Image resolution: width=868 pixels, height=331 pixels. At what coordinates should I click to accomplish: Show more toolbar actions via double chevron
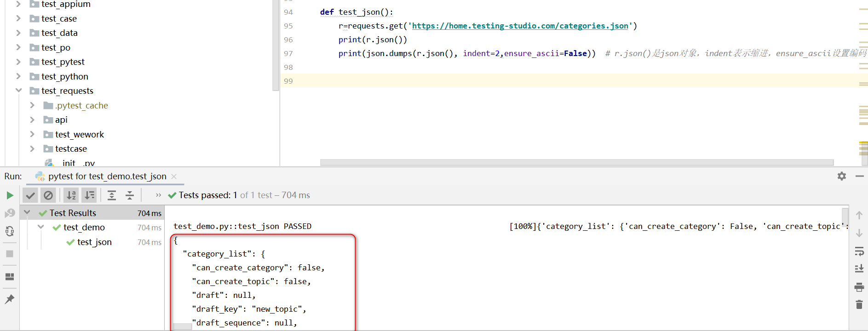(x=158, y=195)
